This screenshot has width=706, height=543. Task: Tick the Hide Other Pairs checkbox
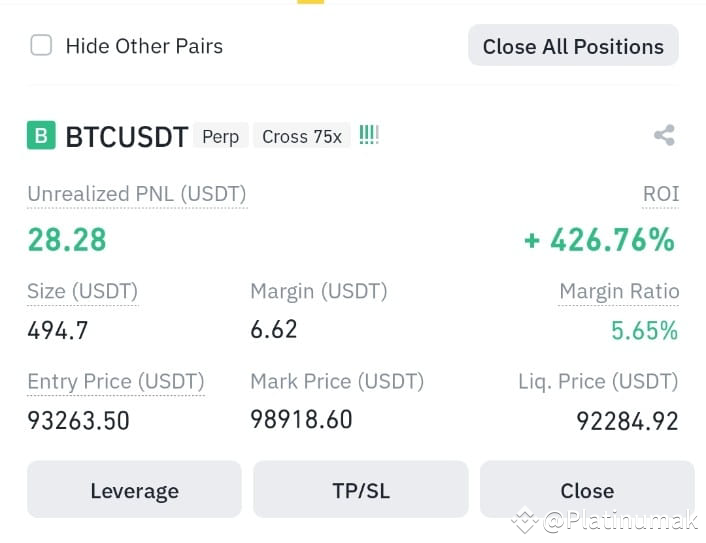coord(41,45)
